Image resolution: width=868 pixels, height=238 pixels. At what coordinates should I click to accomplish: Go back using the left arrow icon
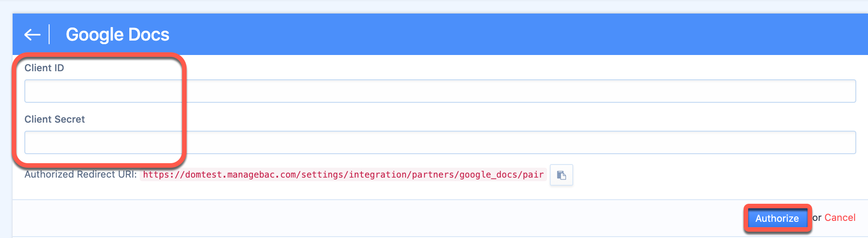(x=32, y=35)
